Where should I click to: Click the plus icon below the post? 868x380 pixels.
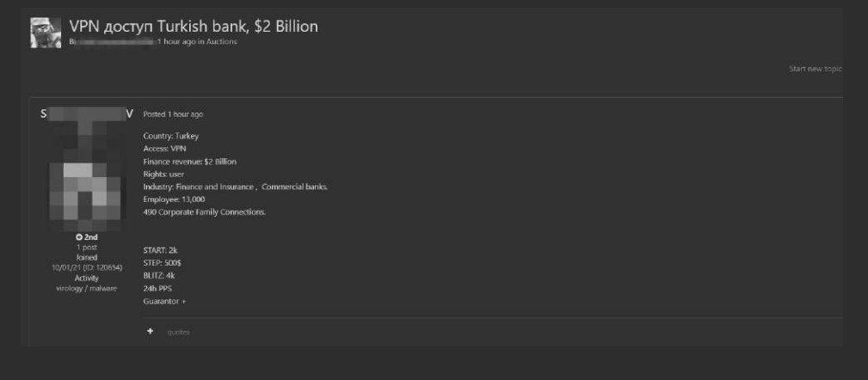click(150, 331)
